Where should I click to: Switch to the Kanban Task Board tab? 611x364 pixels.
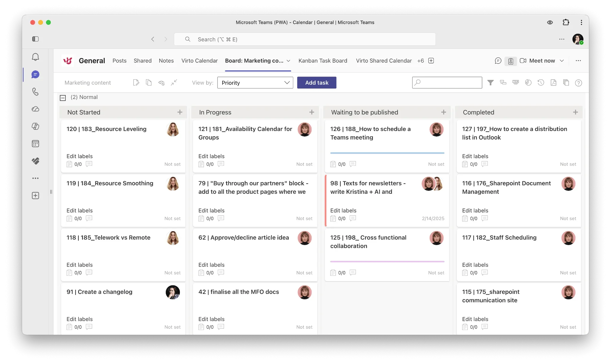click(x=323, y=61)
